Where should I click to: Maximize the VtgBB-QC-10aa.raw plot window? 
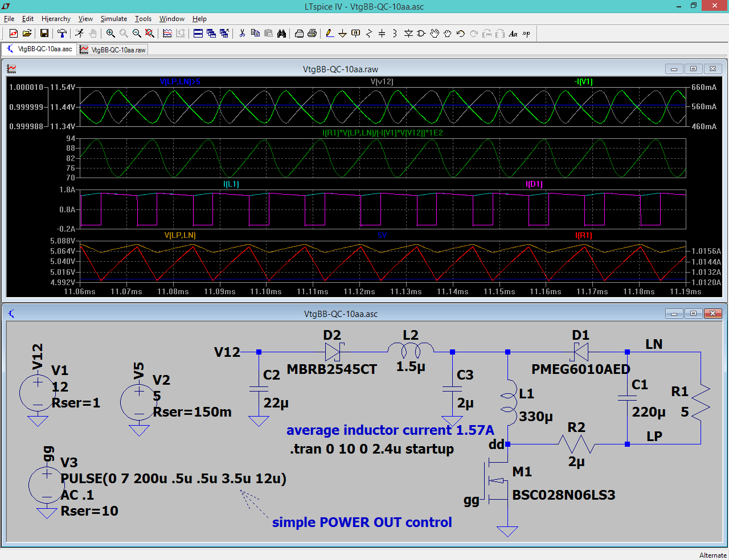click(693, 69)
